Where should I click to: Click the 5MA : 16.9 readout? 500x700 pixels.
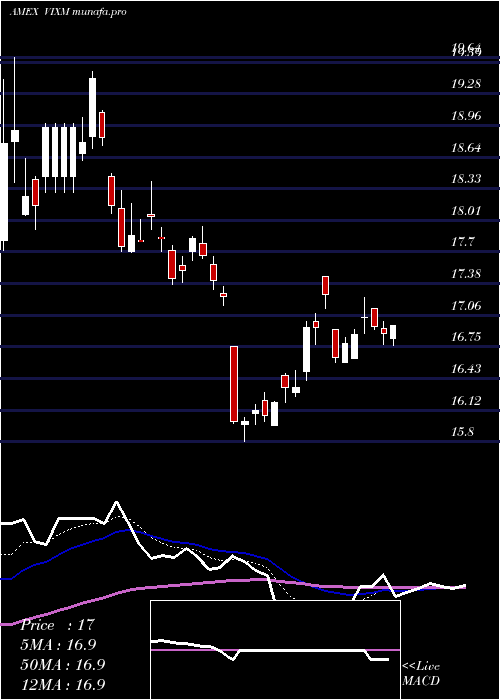pyautogui.click(x=58, y=645)
